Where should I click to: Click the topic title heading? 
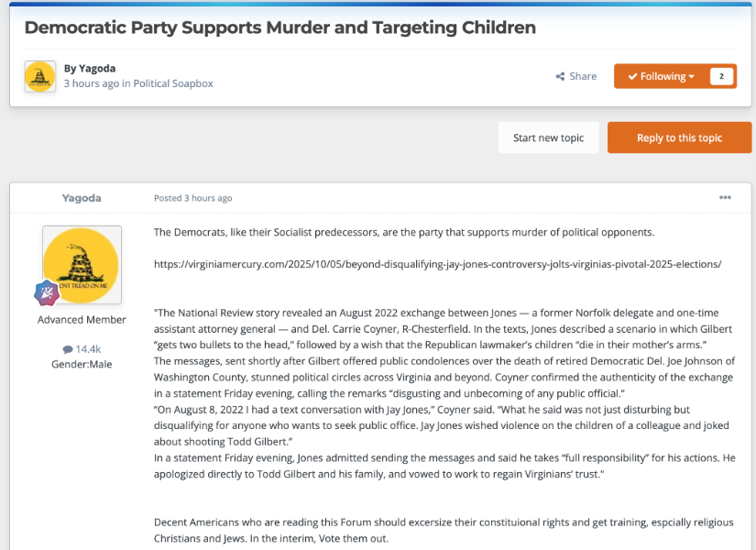[x=279, y=27]
